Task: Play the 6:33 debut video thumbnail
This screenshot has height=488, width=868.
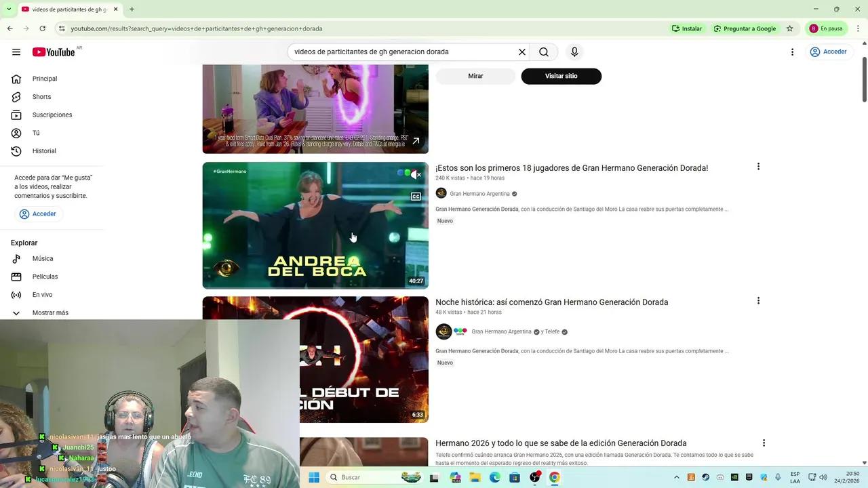Action: pyautogui.click(x=363, y=359)
